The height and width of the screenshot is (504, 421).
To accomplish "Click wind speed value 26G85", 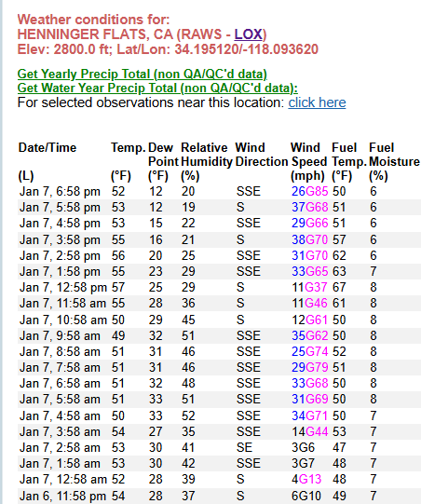I will click(x=310, y=192).
